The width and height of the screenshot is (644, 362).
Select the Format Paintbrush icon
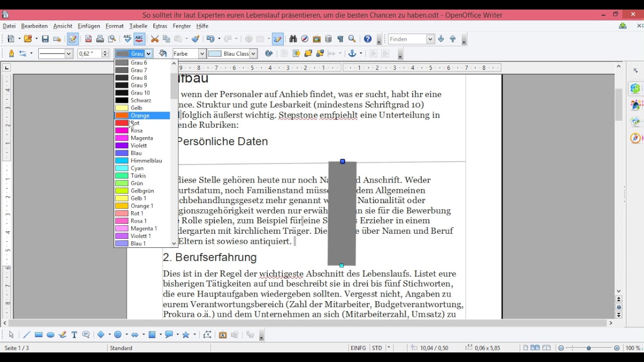[195, 39]
